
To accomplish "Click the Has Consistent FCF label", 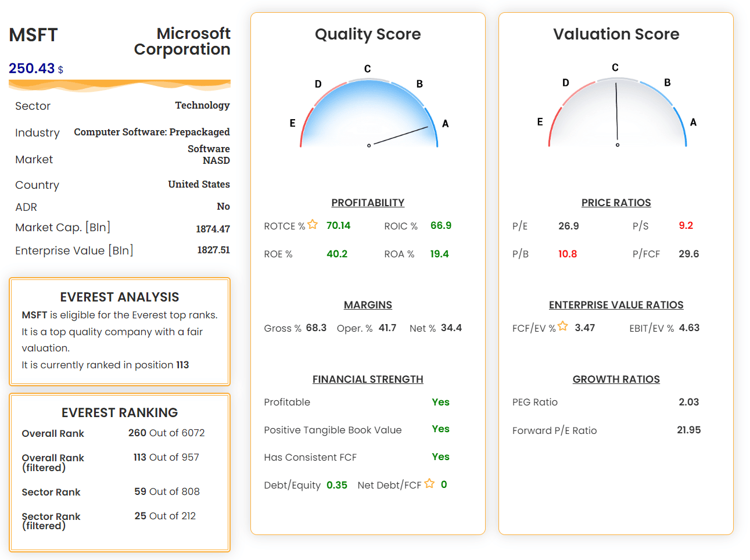I will coord(310,457).
